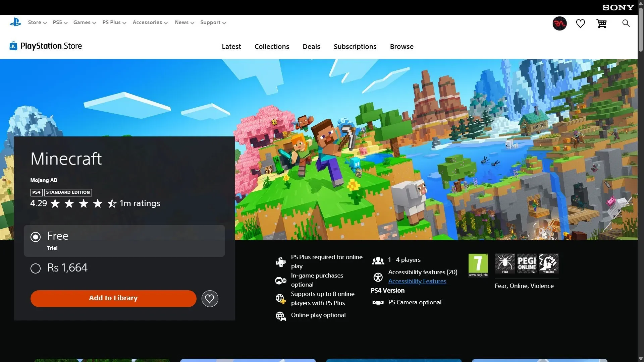Click the 8 online players globe icon
Image resolution: width=644 pixels, height=362 pixels.
point(280,299)
